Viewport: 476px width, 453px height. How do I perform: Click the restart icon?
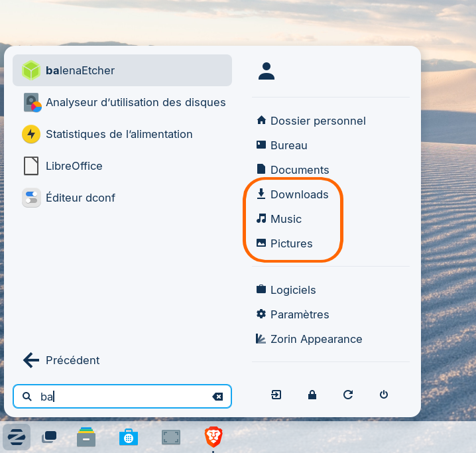click(348, 395)
